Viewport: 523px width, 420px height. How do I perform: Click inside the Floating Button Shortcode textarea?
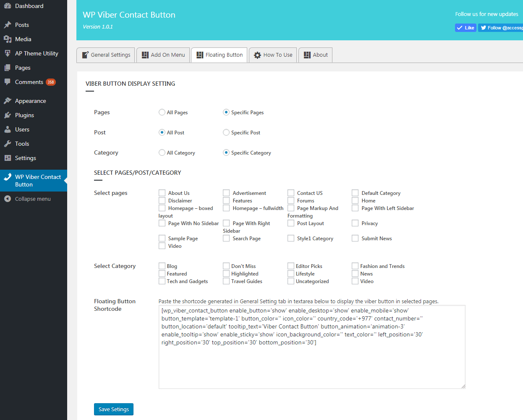[312, 347]
